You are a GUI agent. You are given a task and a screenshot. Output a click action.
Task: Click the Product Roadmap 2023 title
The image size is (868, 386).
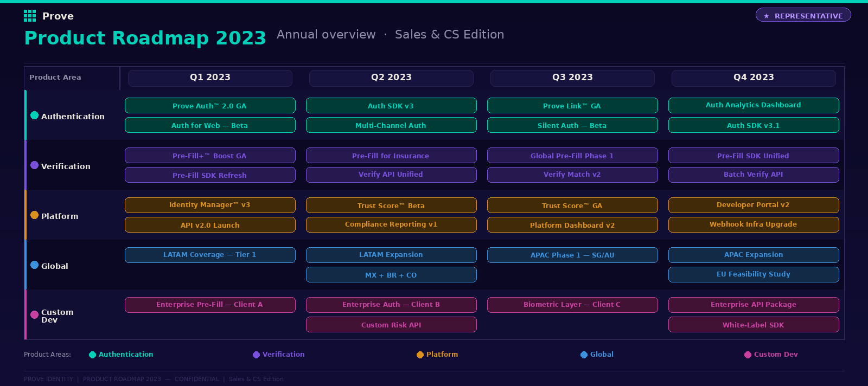coord(145,38)
